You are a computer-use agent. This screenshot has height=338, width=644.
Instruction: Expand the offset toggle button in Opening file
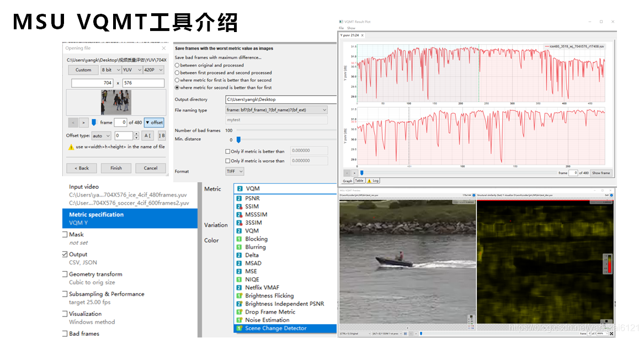[155, 123]
